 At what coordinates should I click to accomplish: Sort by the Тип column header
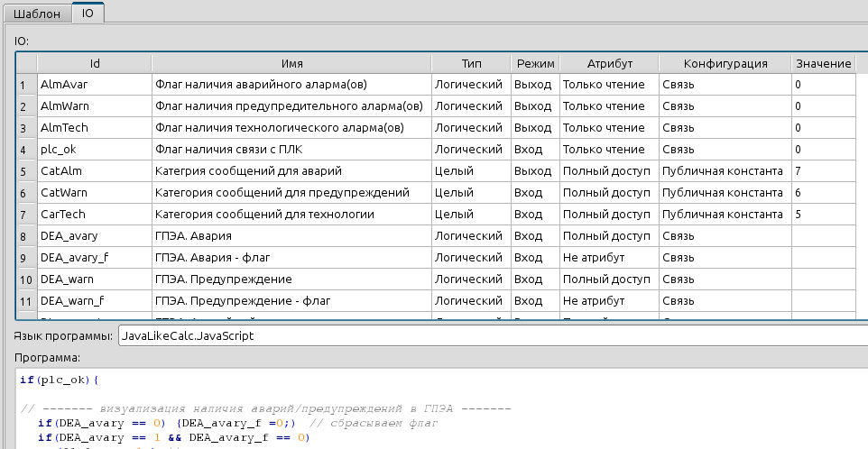[471, 63]
